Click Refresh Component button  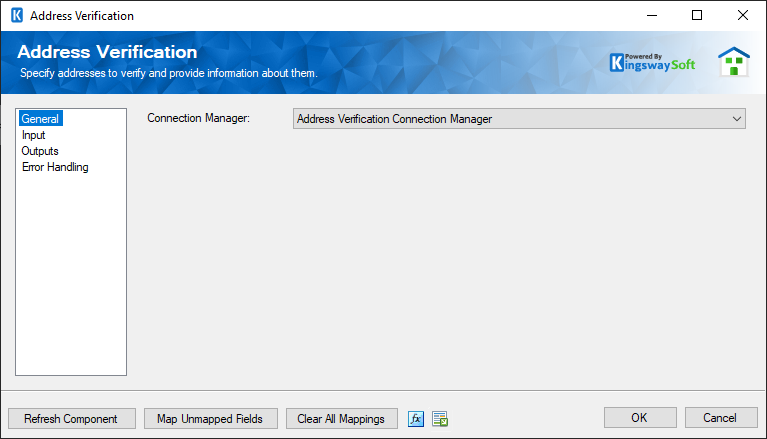tap(72, 419)
